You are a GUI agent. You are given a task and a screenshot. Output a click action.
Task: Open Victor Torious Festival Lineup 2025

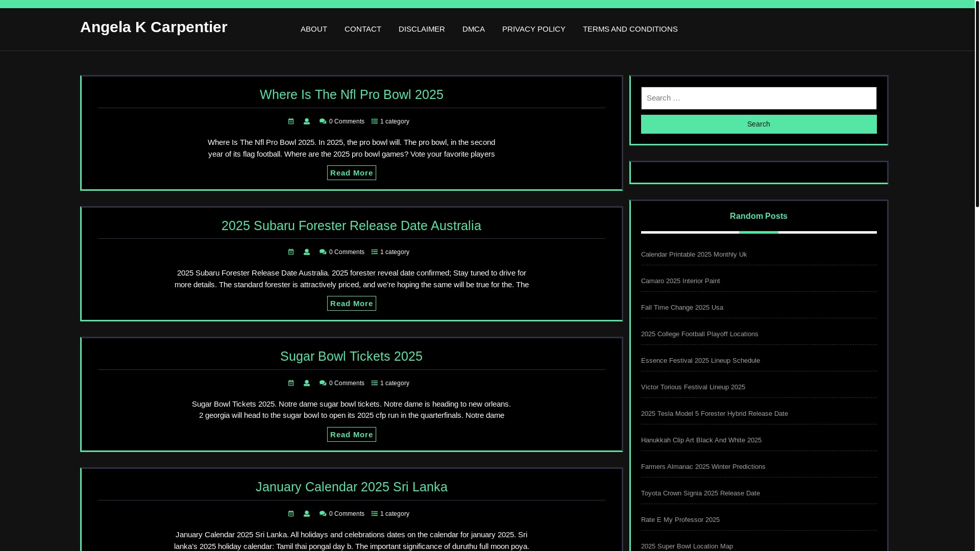(693, 387)
